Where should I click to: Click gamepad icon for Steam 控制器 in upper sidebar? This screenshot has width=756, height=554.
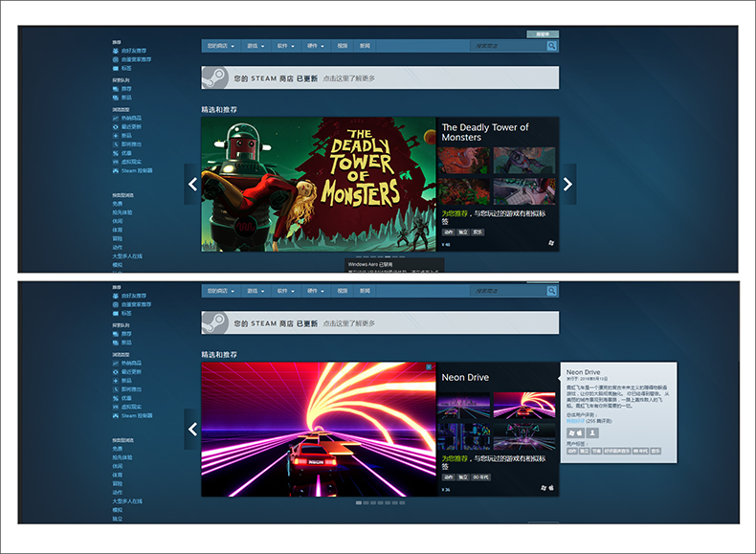click(x=116, y=170)
